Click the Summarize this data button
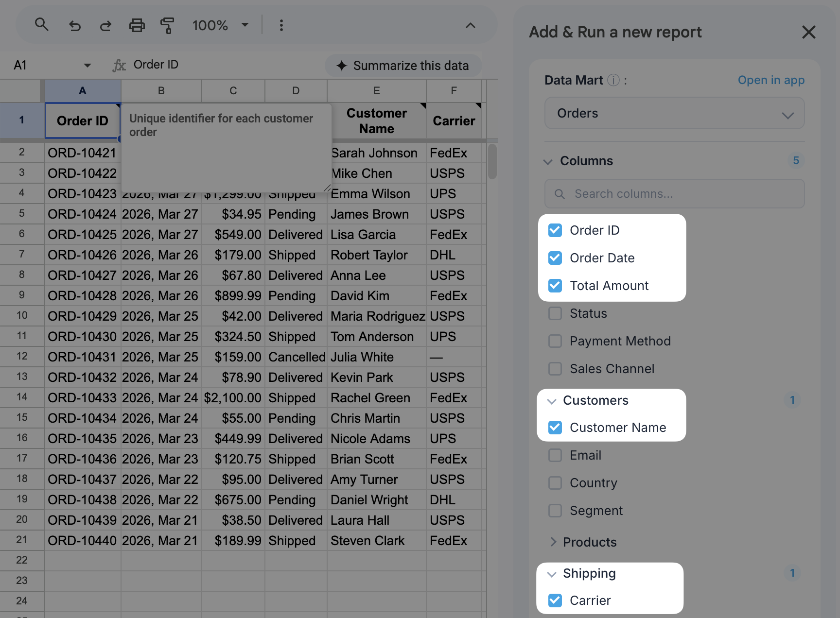 [403, 66]
